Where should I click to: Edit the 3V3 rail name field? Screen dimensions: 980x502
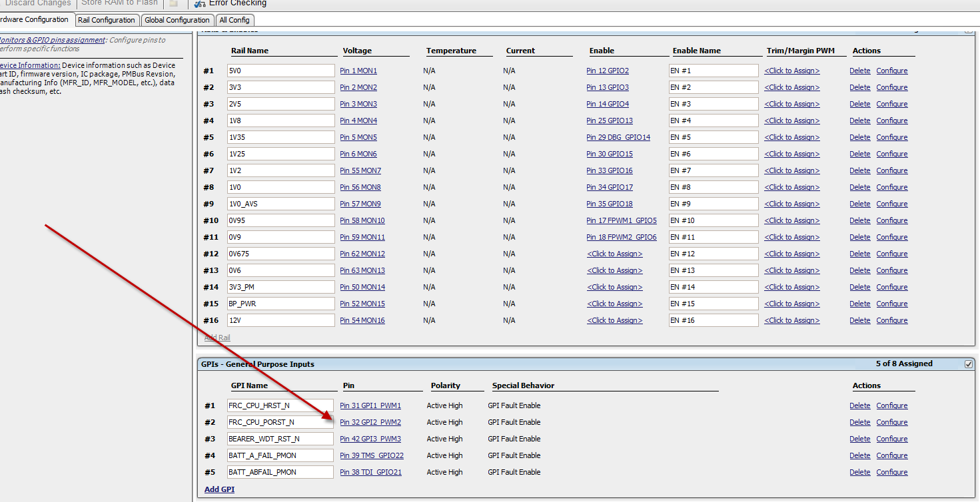[281, 87]
